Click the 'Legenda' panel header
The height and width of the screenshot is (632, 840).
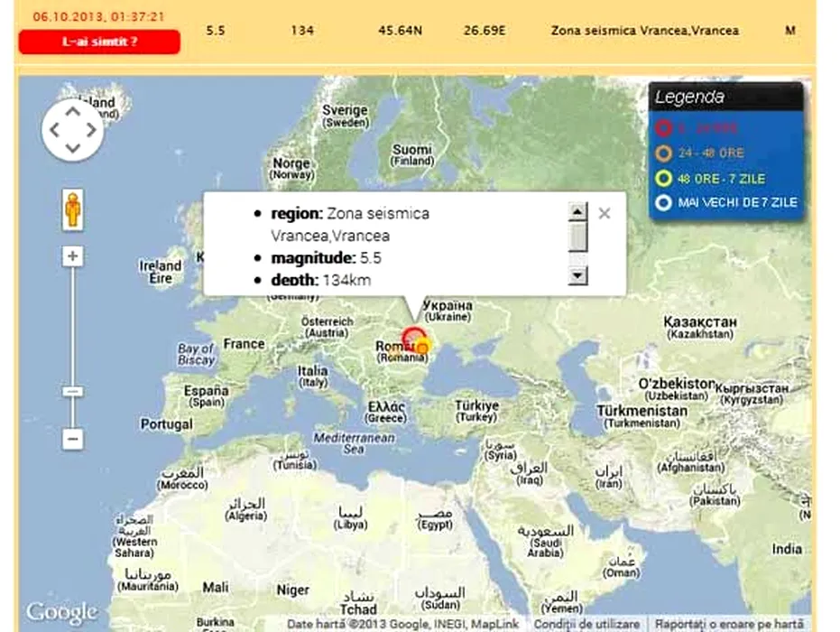[726, 97]
